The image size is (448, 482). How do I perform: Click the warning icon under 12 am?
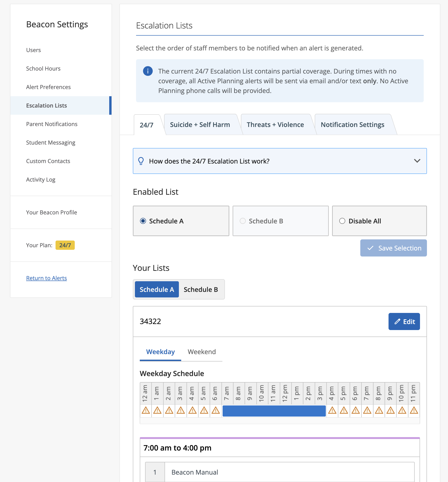pos(146,410)
